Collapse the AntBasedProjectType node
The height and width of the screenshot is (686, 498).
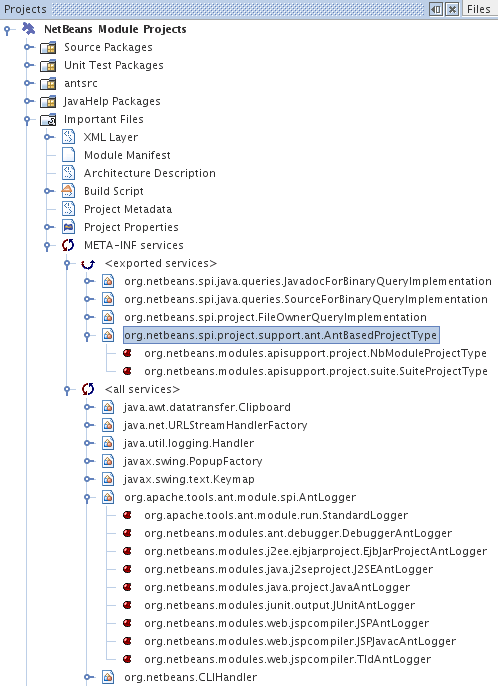click(88, 336)
